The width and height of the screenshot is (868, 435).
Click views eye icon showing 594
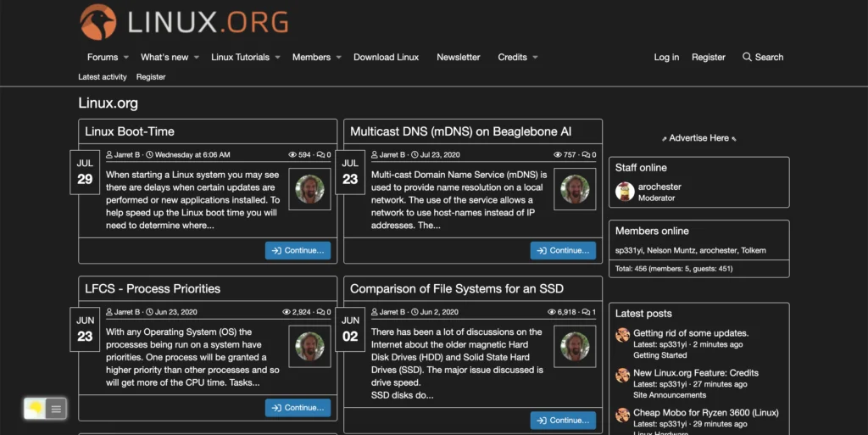coord(292,155)
